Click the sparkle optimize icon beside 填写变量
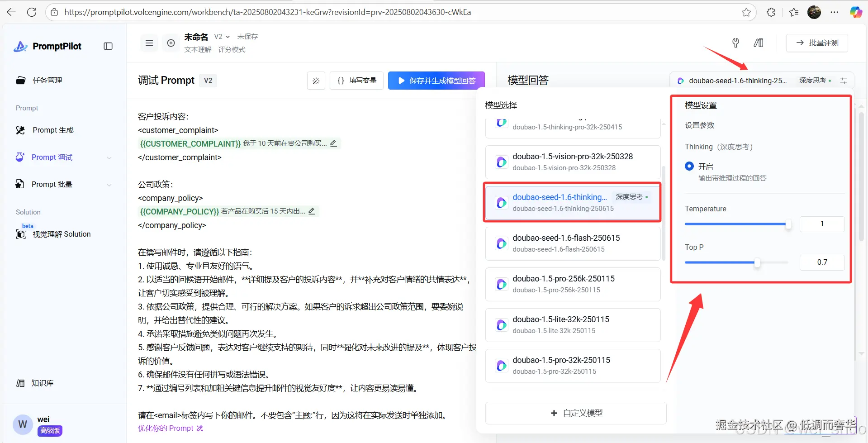Screen dimensions: 868x443 [x=316, y=81]
